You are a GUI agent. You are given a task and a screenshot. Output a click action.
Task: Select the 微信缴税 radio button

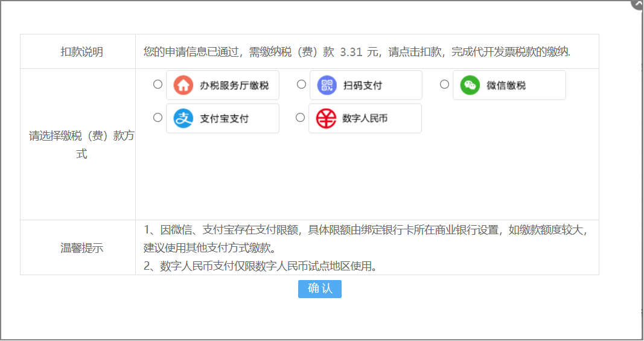pyautogui.click(x=444, y=84)
